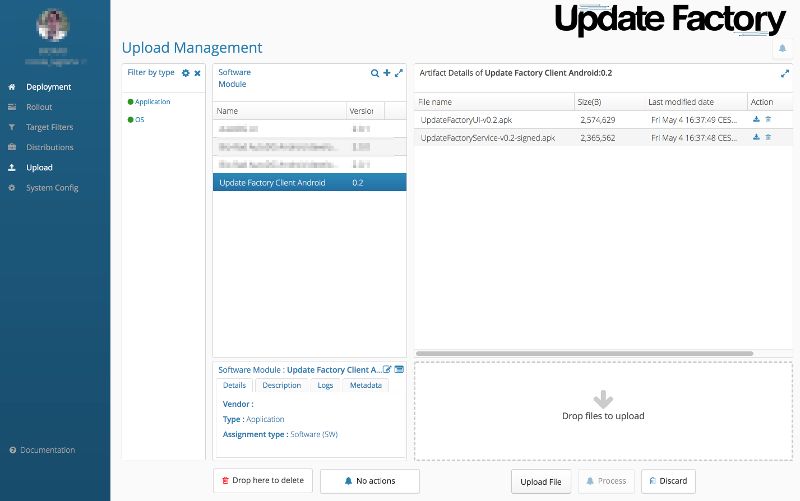The image size is (800, 501).
Task: Download UpdateFactoryUI-v0.2.apk artifact
Action: [756, 119]
